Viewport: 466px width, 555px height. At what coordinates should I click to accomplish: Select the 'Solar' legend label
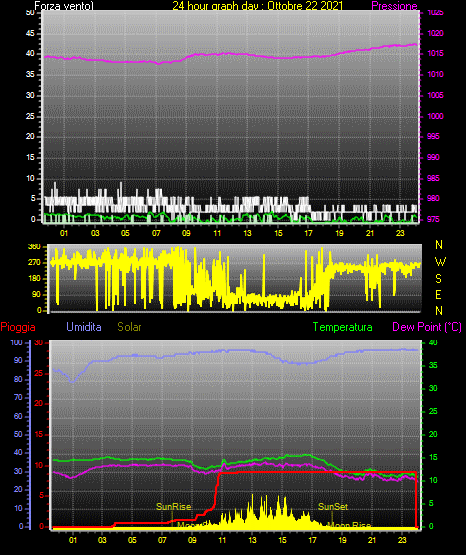[x=129, y=327]
